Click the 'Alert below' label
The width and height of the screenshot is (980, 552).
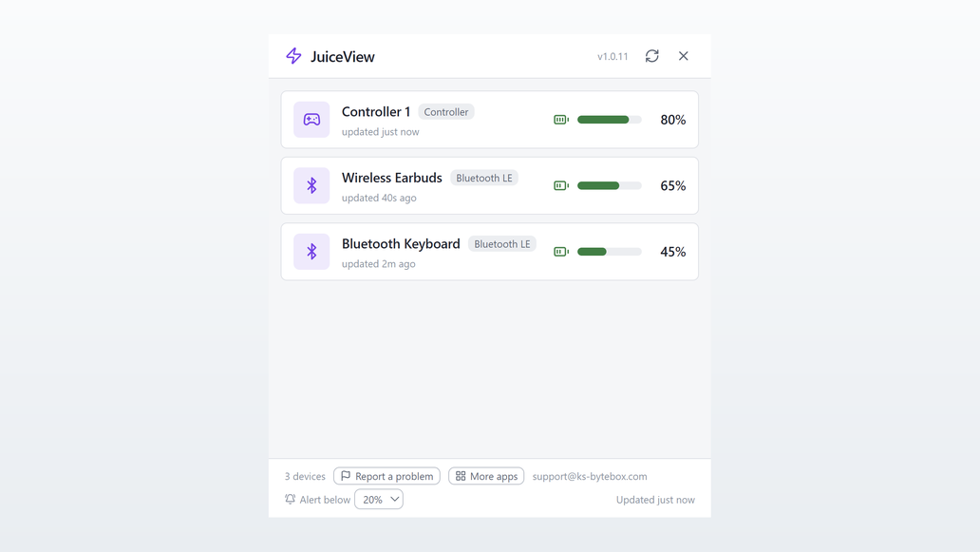(x=325, y=500)
